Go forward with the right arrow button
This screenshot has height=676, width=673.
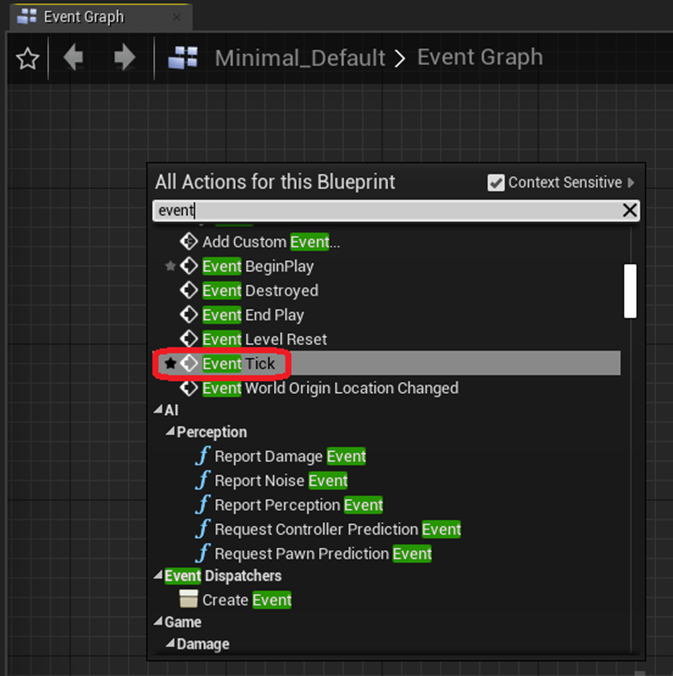125,57
